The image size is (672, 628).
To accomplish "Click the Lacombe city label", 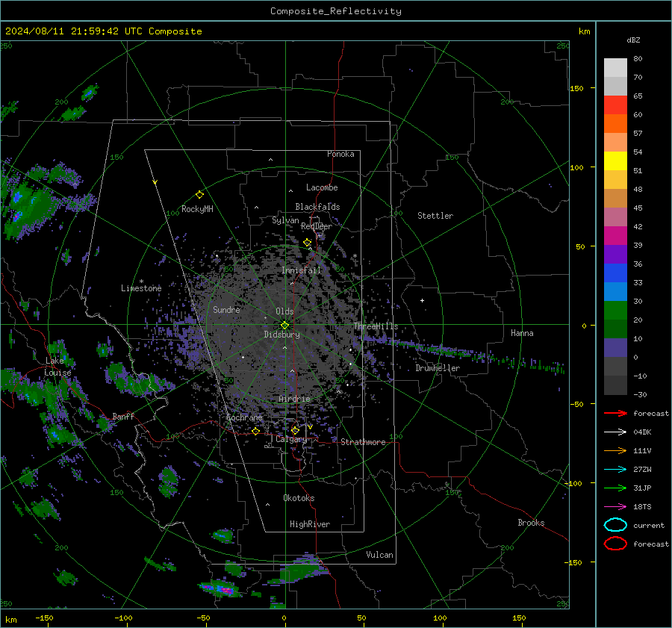I will pos(322,187).
